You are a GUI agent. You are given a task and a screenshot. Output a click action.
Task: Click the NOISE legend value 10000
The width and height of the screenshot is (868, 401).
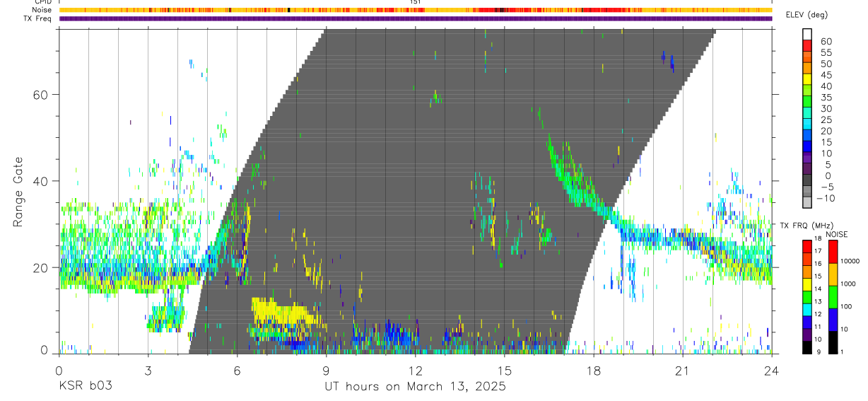point(850,262)
